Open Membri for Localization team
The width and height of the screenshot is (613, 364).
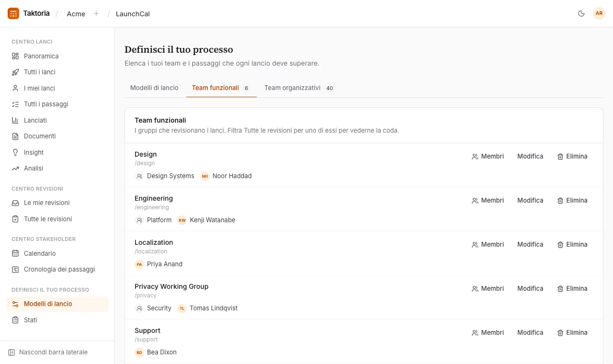click(488, 244)
